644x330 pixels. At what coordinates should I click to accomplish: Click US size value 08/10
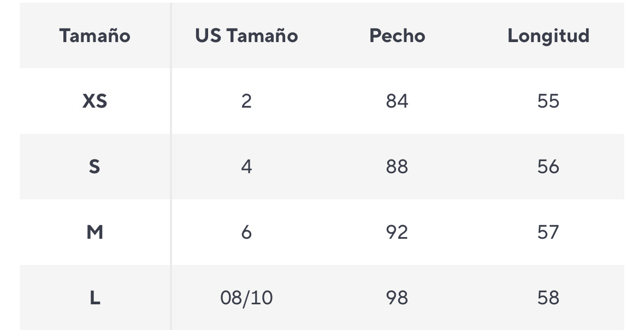(x=246, y=298)
